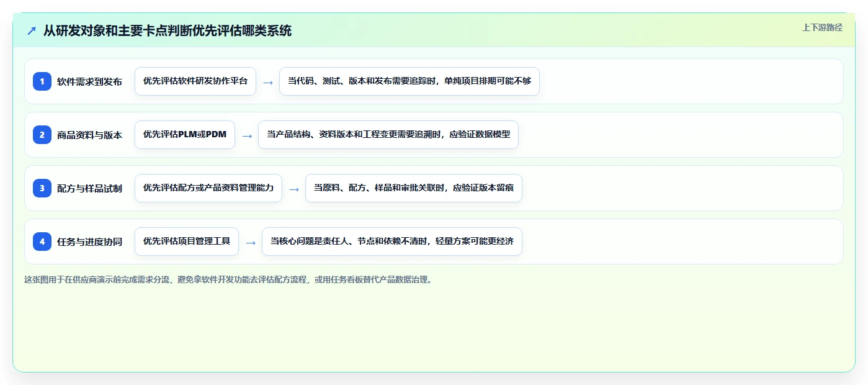868x385 pixels.
Task: Click the 优先评估项目管理工具 box
Action: click(187, 242)
